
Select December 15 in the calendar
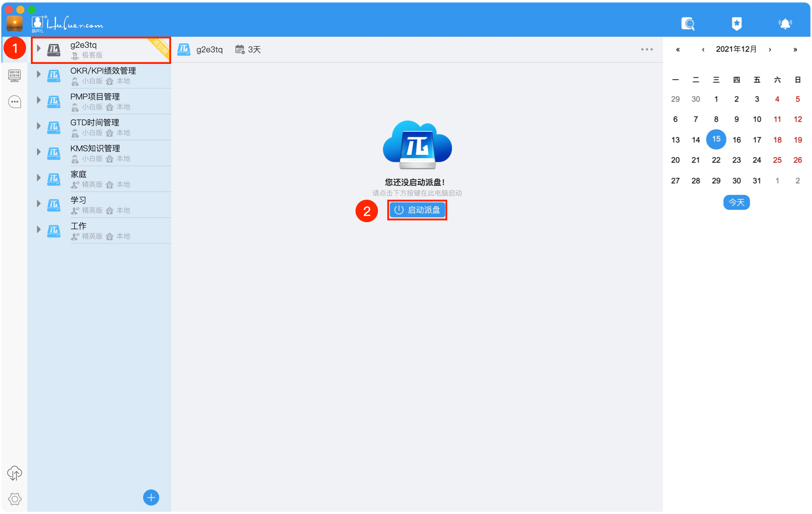(716, 139)
